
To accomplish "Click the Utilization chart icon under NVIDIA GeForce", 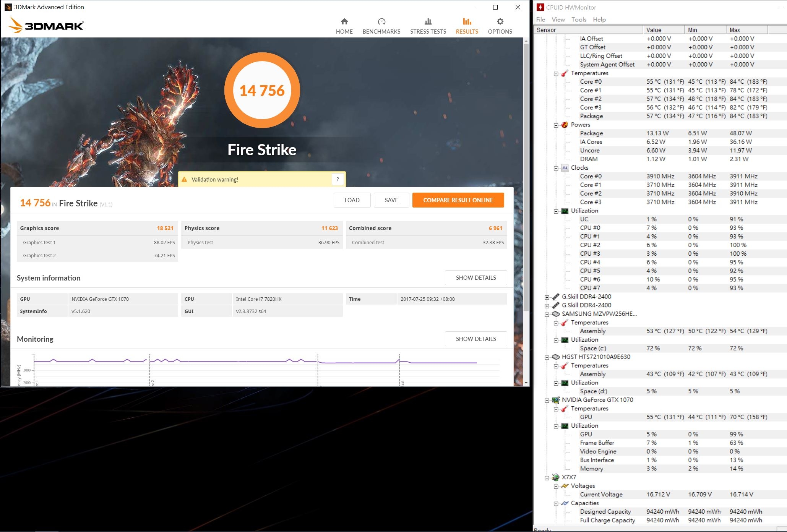I will [x=565, y=426].
